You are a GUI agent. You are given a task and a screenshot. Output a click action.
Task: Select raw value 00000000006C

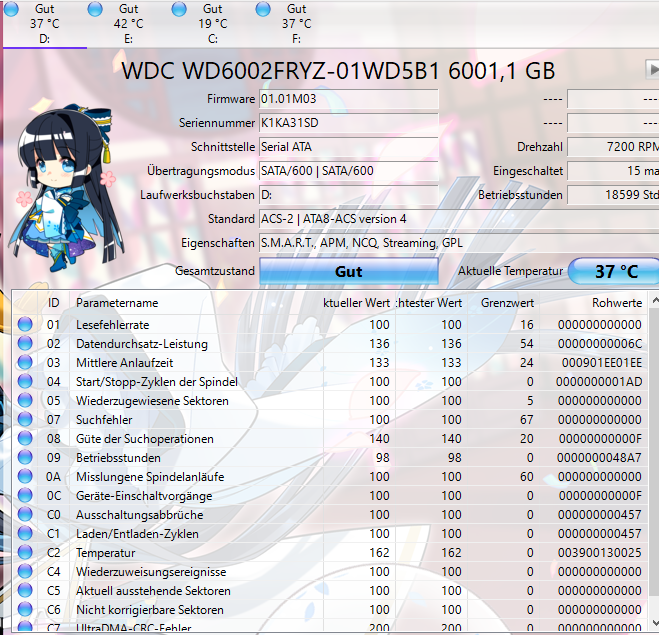coord(600,344)
